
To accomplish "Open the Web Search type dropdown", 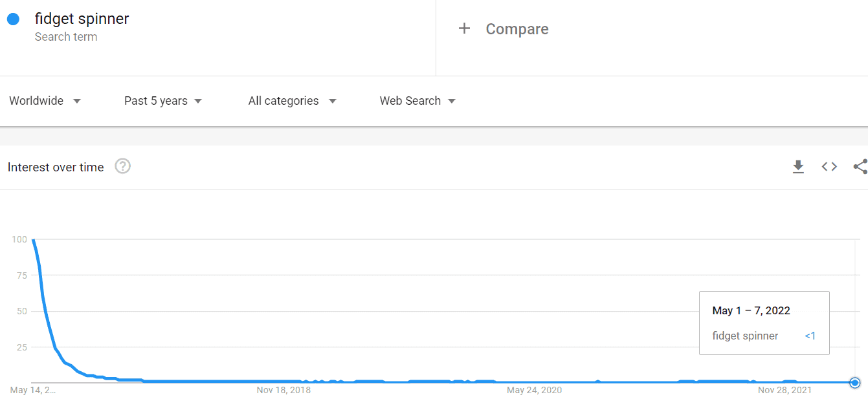I will tap(417, 101).
